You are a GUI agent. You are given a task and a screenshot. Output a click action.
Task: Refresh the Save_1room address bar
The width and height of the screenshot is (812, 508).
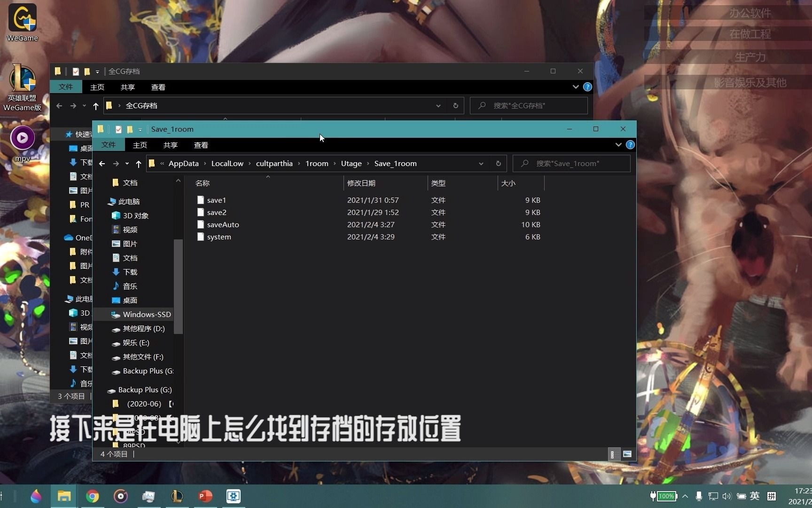[498, 164]
